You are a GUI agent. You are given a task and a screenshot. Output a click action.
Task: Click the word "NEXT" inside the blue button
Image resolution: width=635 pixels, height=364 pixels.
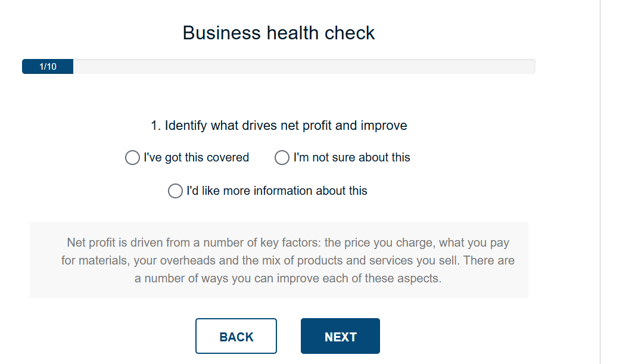click(x=340, y=337)
